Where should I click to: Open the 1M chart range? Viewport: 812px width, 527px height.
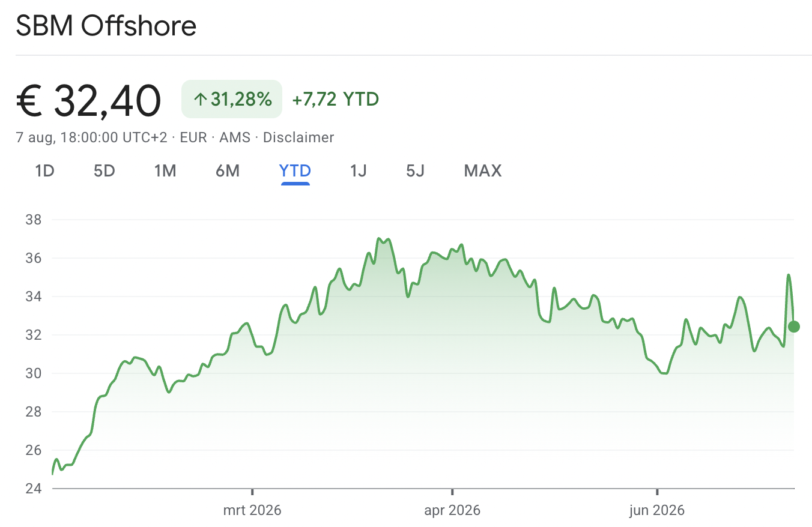pos(165,171)
